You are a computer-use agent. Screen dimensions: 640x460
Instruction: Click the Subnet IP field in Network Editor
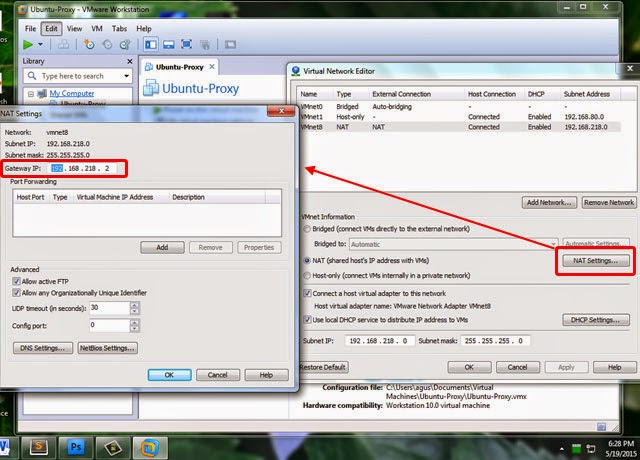pos(380,341)
